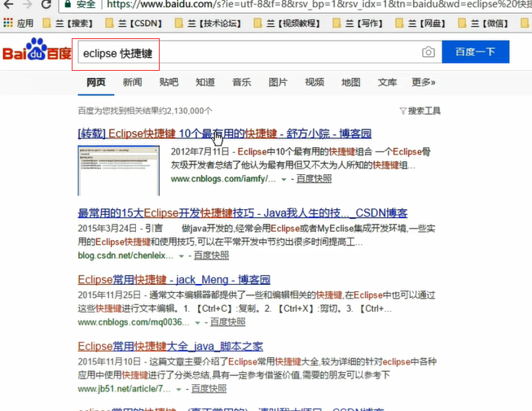
Task: Click 百度为您找到相关结果约2,130,000个 text
Action: [145, 111]
